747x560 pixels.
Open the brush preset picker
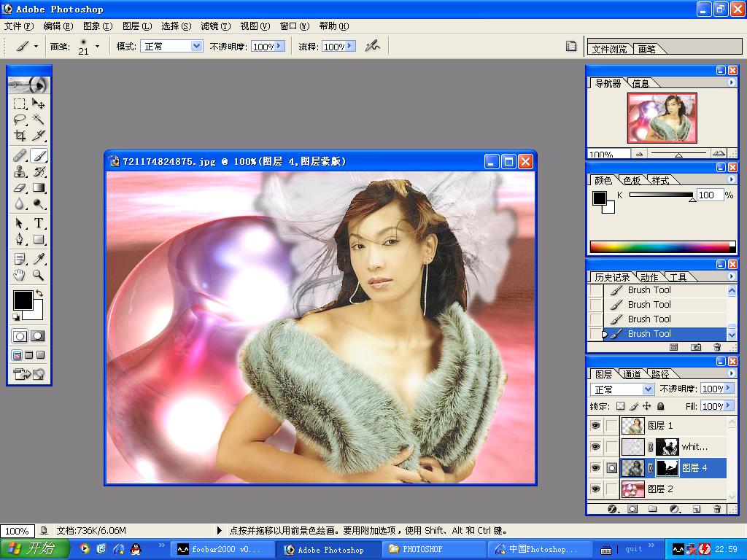click(97, 46)
